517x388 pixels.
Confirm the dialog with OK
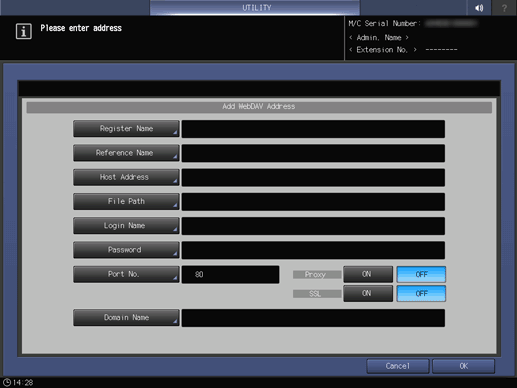point(463,366)
